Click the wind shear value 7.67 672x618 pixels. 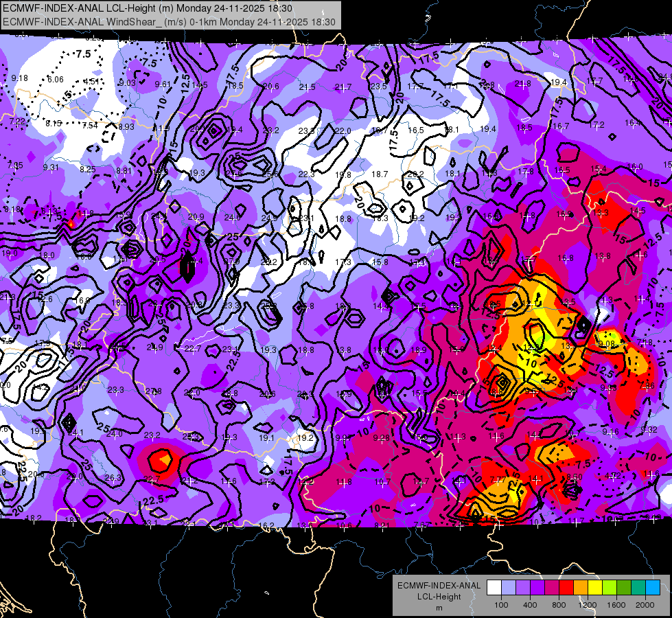tap(422, 525)
